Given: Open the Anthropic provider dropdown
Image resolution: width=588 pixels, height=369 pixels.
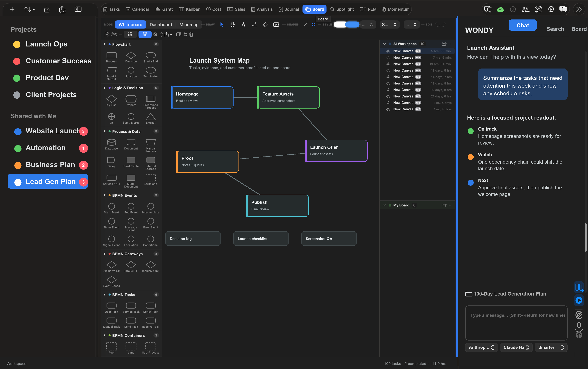Looking at the screenshot, I should point(481,347).
